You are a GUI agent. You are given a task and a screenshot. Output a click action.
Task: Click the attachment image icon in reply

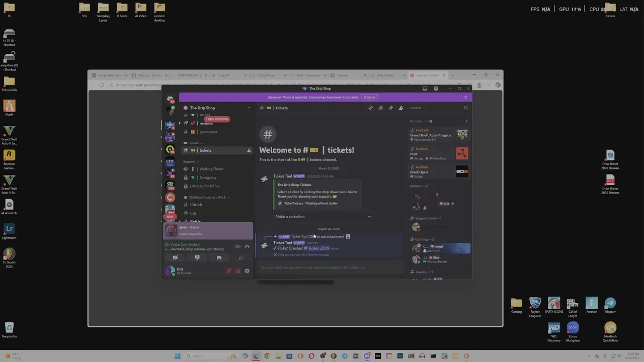coord(348,236)
